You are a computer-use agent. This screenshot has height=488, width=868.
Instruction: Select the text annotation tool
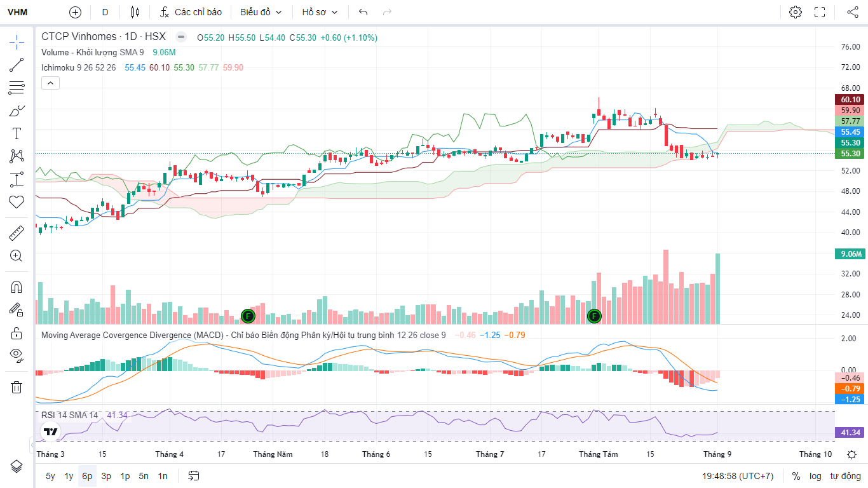[17, 133]
